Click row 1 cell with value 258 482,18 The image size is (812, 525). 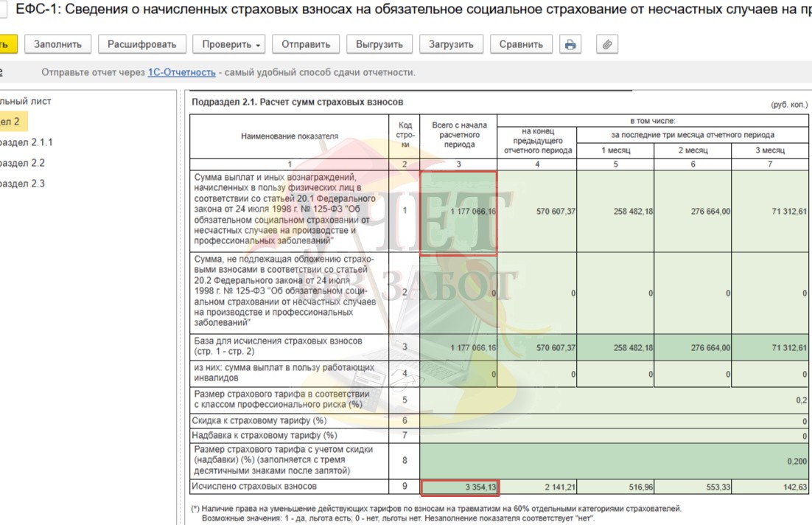coord(615,212)
